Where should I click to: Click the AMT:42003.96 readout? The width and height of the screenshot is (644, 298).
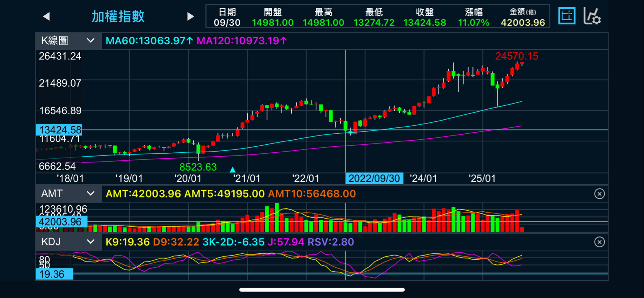click(143, 194)
